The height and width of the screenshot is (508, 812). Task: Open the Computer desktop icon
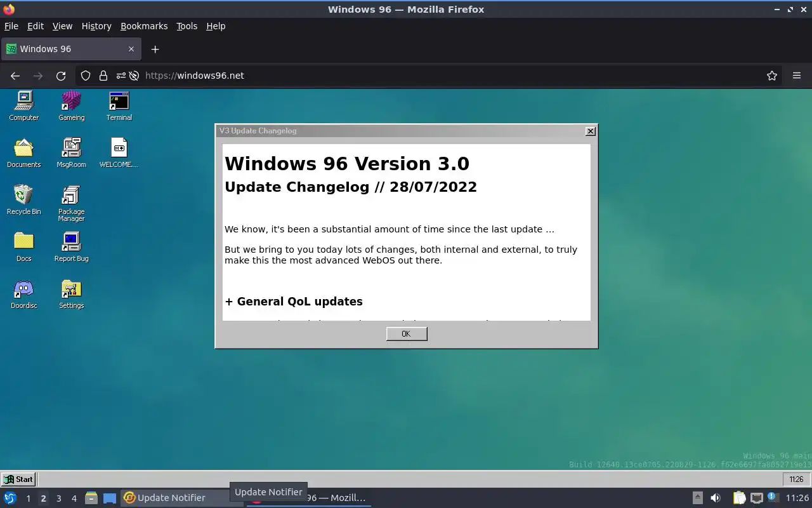click(24, 105)
